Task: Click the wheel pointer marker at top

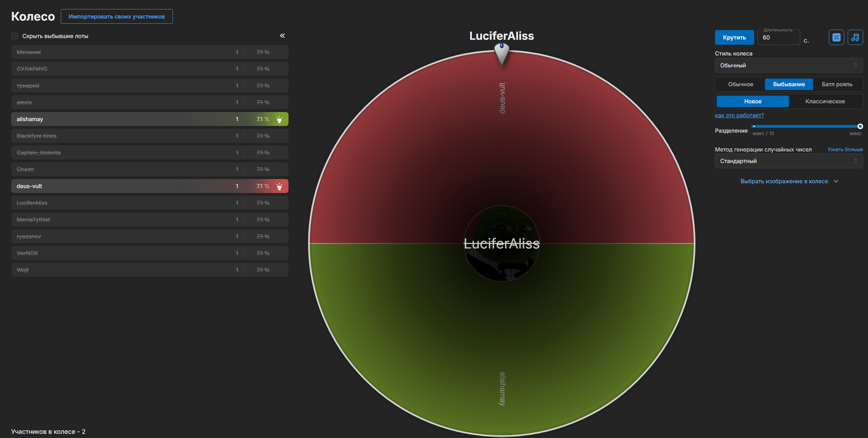Action: 502,53
